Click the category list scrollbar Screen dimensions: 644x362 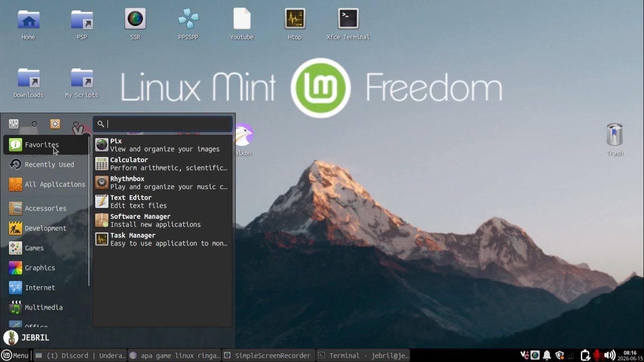point(89,211)
